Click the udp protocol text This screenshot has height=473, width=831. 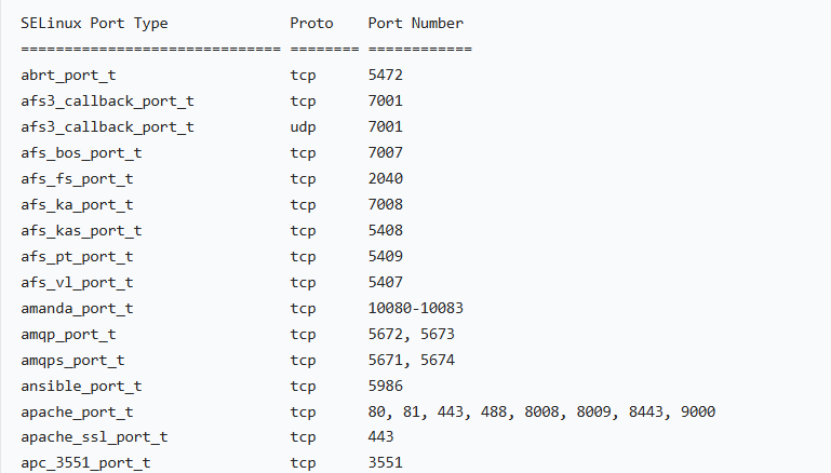303,127
